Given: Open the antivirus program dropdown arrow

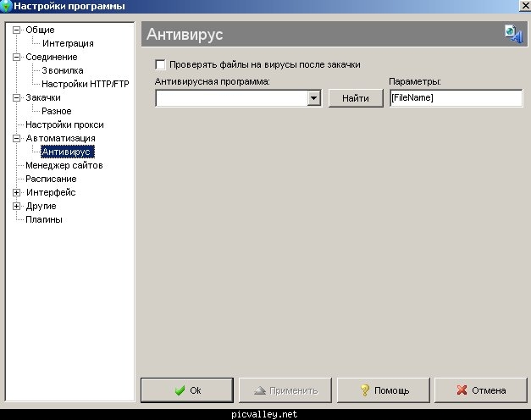Looking at the screenshot, I should pos(314,98).
